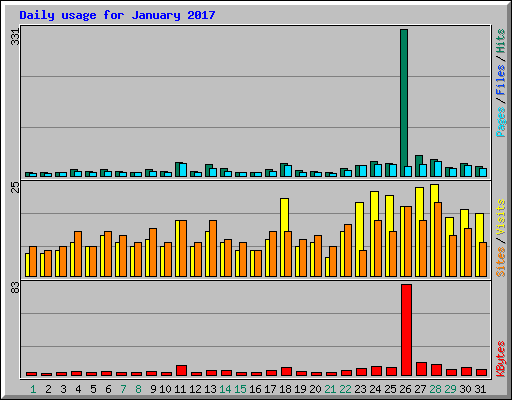Click day label 24 on the x-axis
512x400 pixels.
click(375, 389)
